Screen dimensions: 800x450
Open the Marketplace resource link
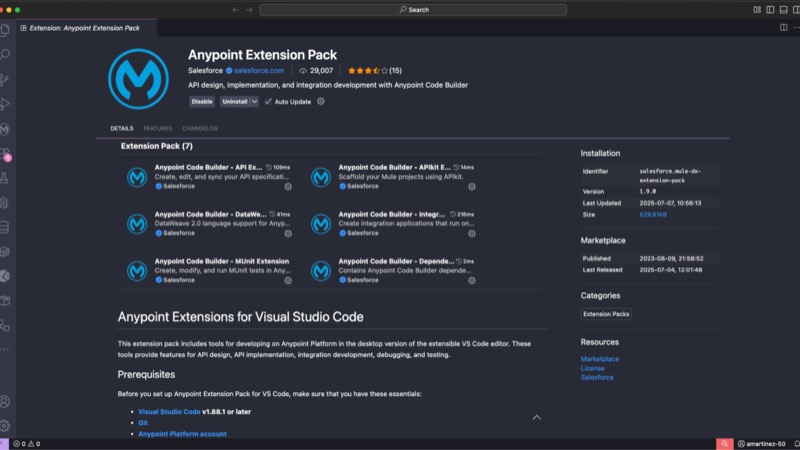(x=599, y=359)
